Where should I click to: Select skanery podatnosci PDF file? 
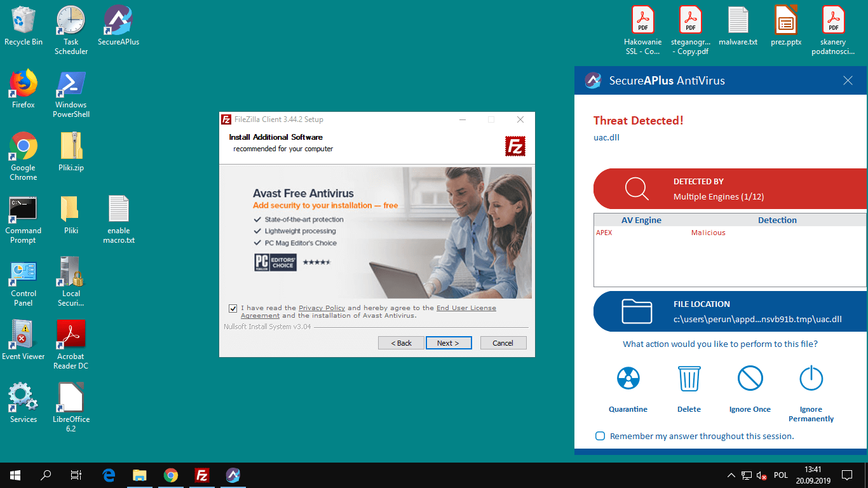pyautogui.click(x=834, y=30)
